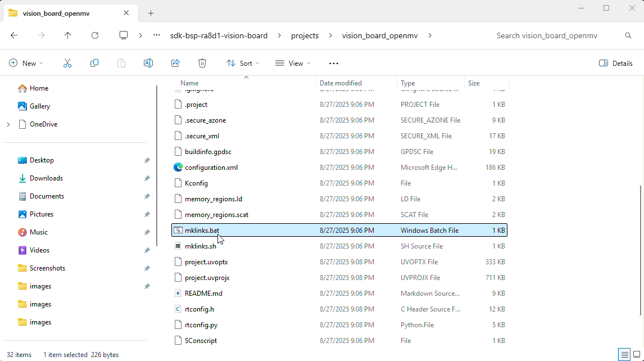Navigate back with the back arrow
Image resolution: width=644 pixels, height=361 pixels.
click(x=14, y=35)
